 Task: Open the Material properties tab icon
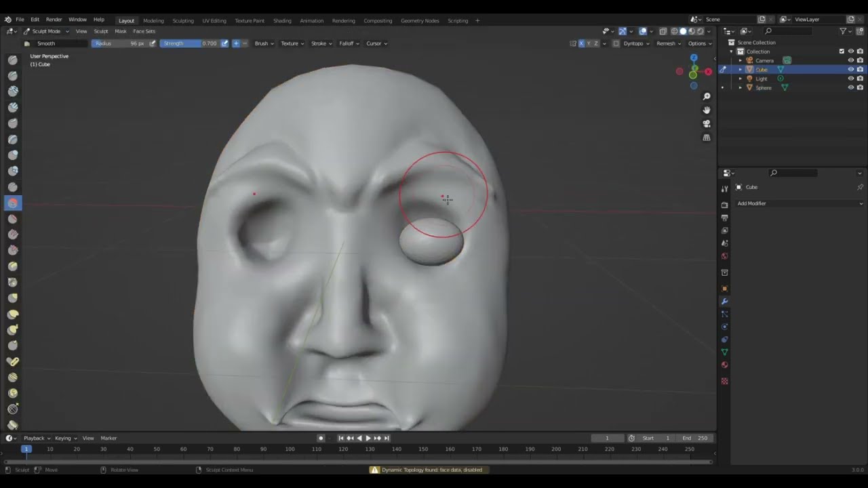724,365
